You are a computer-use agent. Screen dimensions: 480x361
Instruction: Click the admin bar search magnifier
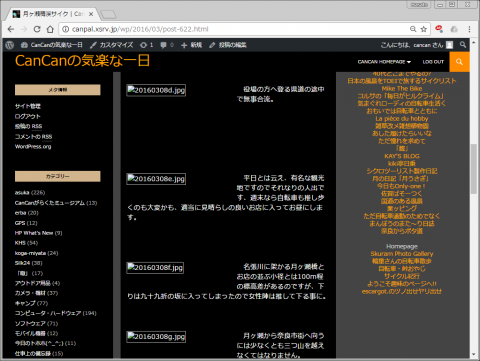tap(463, 45)
